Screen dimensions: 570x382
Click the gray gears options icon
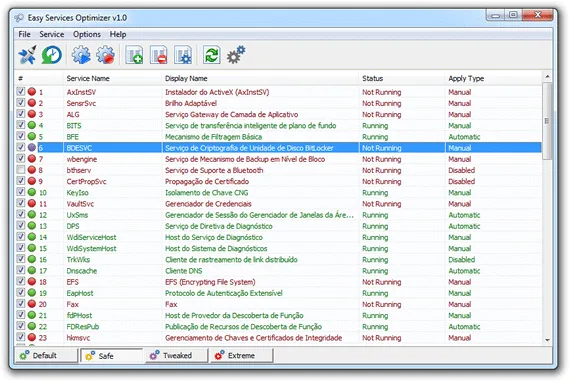click(236, 55)
